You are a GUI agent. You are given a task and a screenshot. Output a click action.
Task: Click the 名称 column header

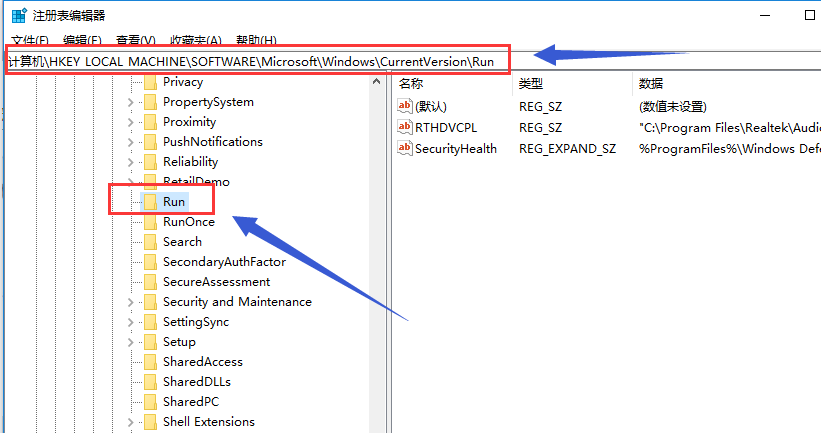coord(411,83)
